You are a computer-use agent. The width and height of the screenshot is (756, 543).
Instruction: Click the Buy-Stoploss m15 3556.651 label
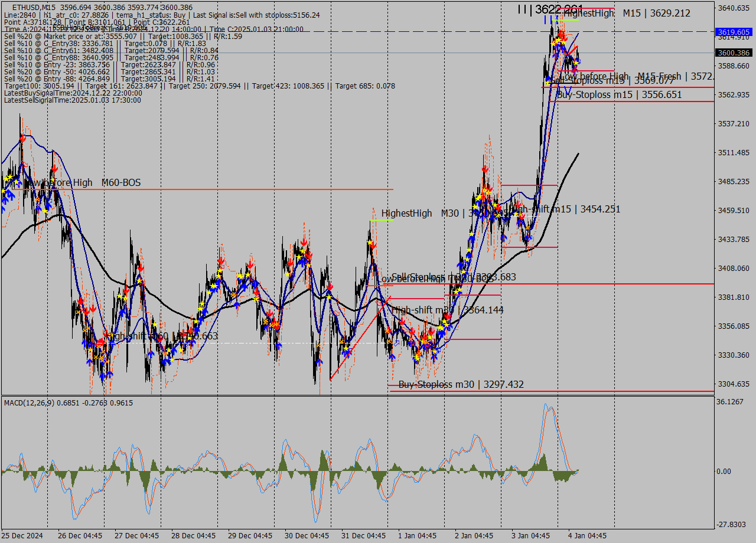(619, 94)
